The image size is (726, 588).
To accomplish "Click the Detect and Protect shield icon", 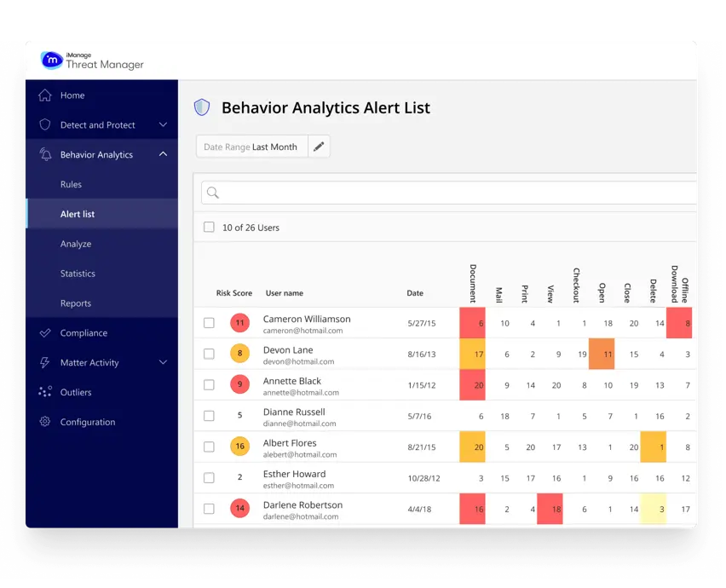I will [45, 124].
